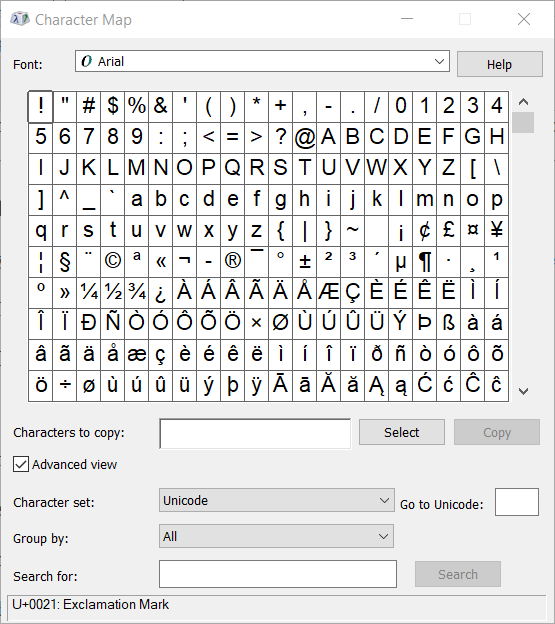555x624 pixels.
Task: Select the one quarter ¼ fraction
Action: point(88,292)
